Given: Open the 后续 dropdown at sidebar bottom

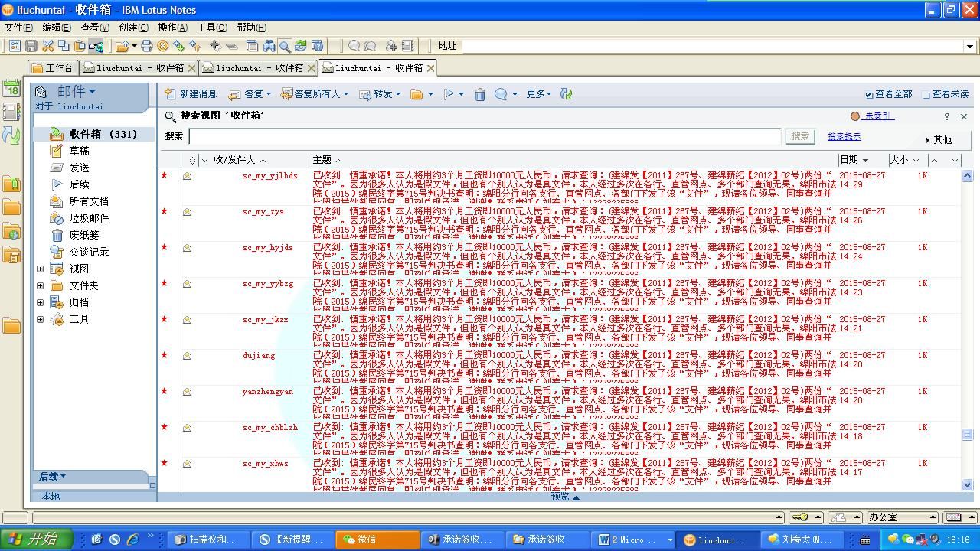Looking at the screenshot, I should click(x=52, y=477).
